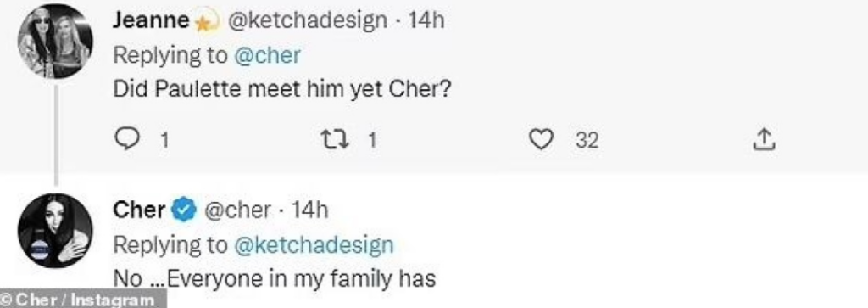The height and width of the screenshot is (308, 868).
Task: Open the 14h timestamp on Cher's reply
Action: point(310,210)
